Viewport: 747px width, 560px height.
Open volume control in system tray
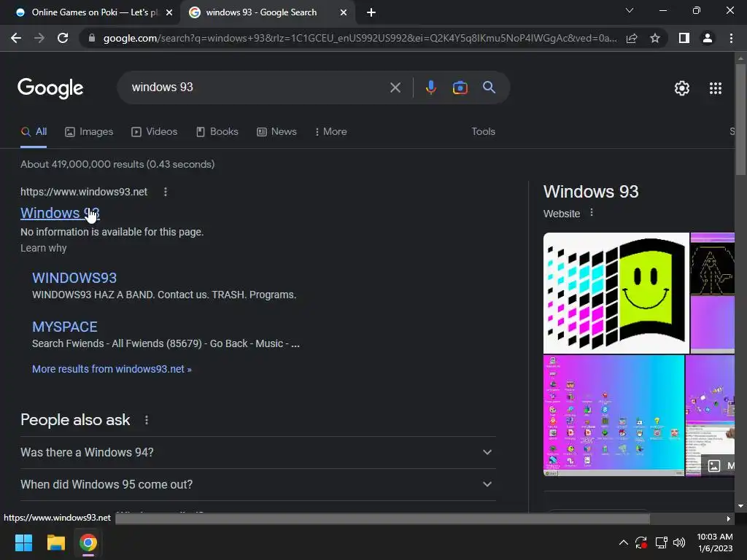679,542
